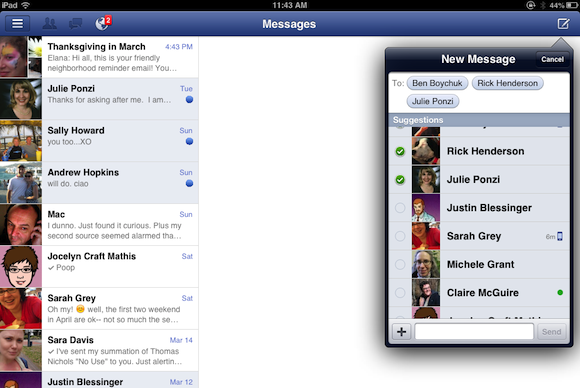Choose Claire McGuire from suggestions

click(x=479, y=293)
